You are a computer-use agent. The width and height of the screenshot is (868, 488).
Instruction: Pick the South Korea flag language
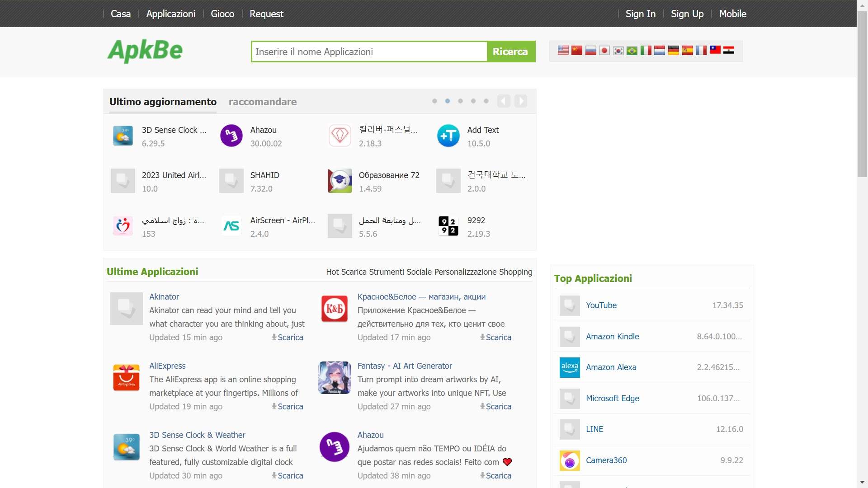coord(618,50)
